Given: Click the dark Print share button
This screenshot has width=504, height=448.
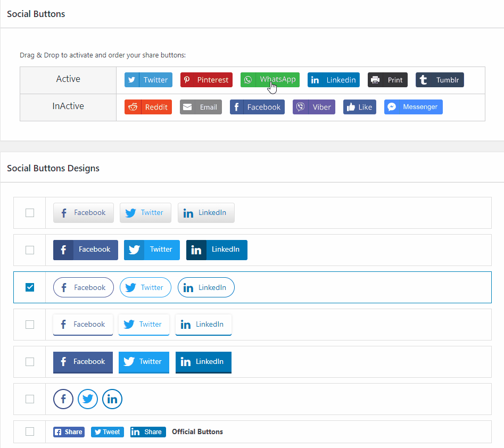Looking at the screenshot, I should coord(387,80).
